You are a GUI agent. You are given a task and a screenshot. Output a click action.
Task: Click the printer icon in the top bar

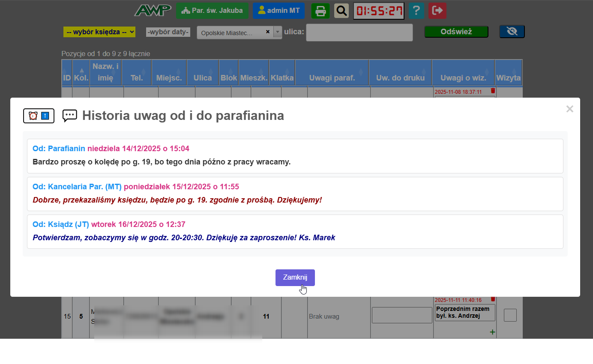[x=320, y=10]
